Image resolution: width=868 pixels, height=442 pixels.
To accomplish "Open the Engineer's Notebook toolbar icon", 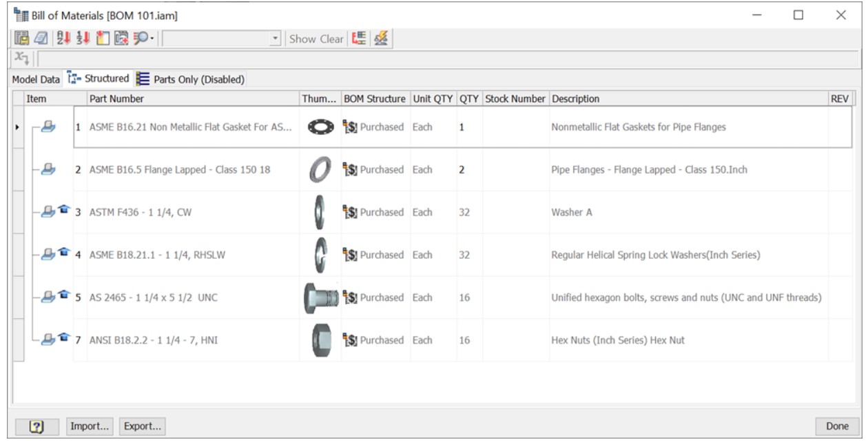I will click(x=41, y=39).
